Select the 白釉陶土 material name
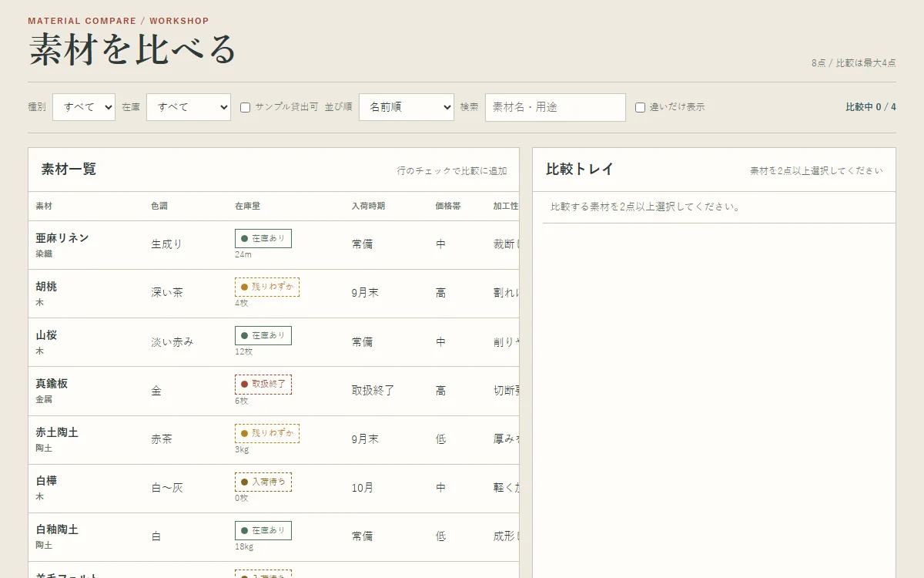This screenshot has height=578, width=924. click(x=57, y=530)
